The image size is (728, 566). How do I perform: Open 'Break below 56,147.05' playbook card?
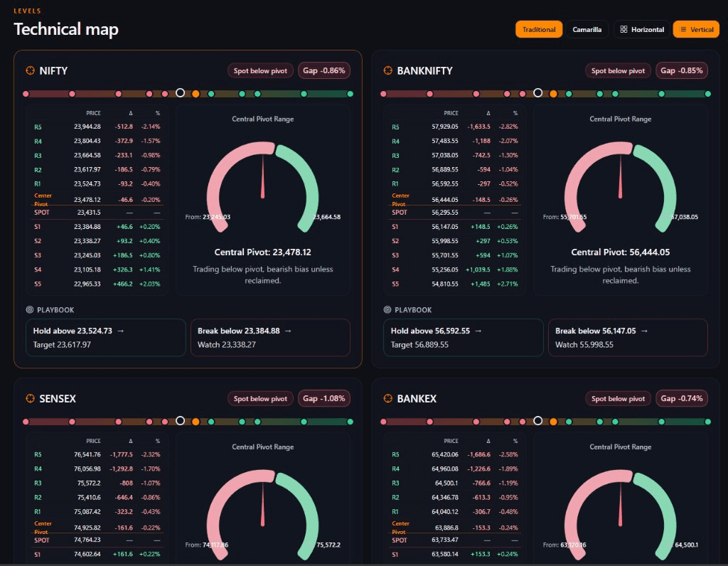pos(628,338)
